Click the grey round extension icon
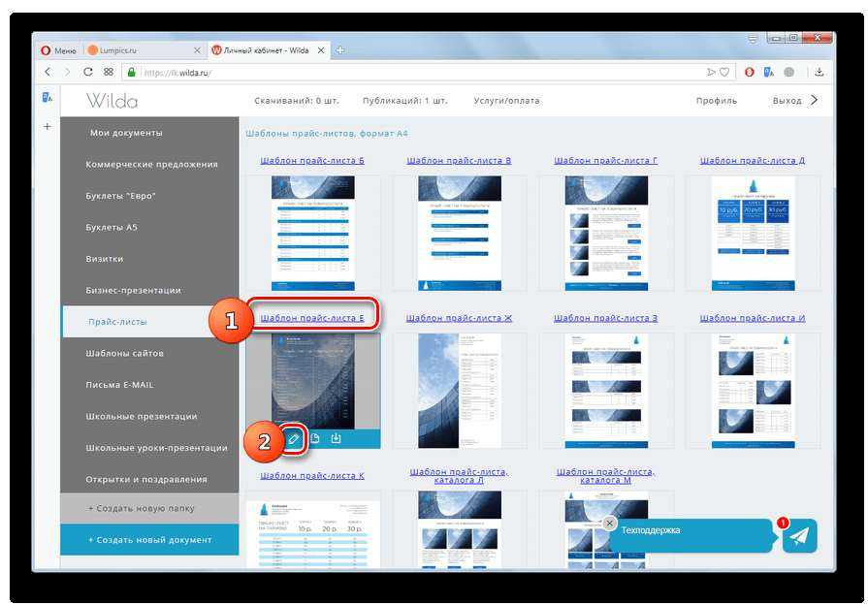868x604 pixels. (x=789, y=72)
